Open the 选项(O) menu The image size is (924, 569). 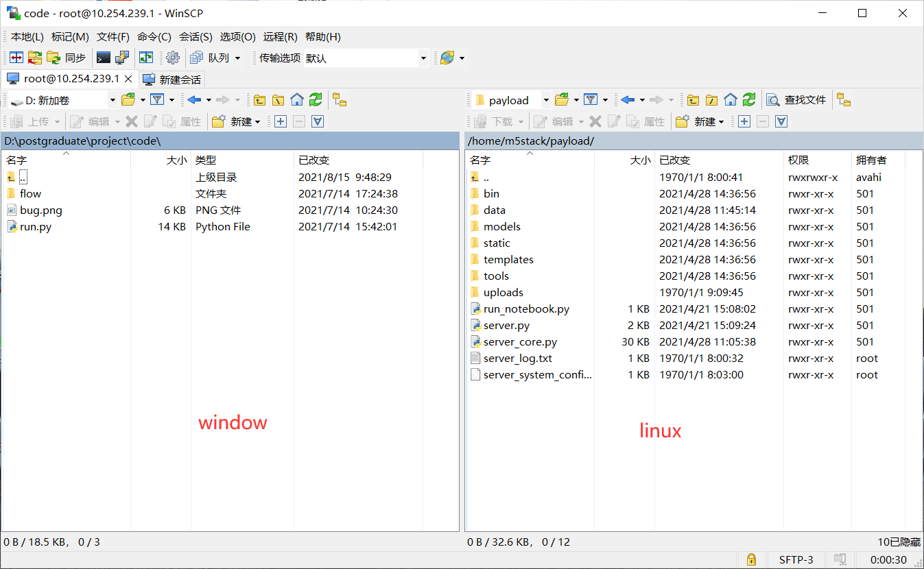click(x=237, y=37)
